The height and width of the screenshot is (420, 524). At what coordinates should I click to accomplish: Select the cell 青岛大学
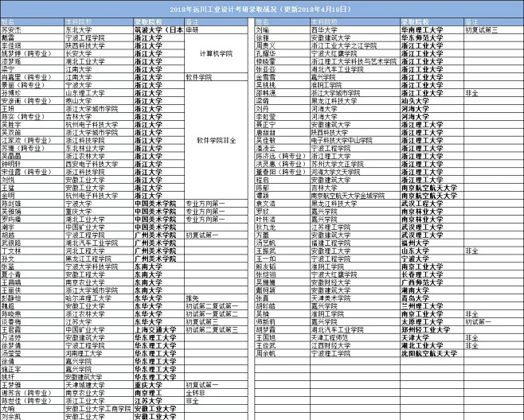432,298
